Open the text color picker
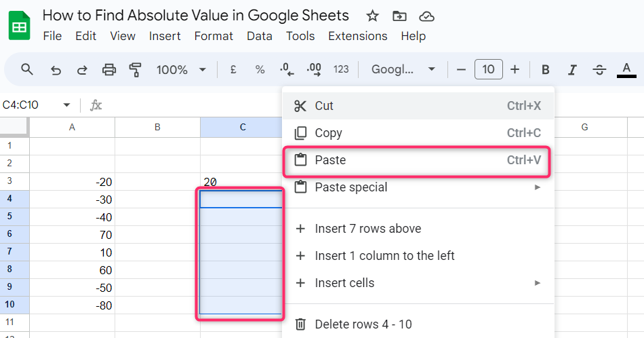 [x=626, y=69]
